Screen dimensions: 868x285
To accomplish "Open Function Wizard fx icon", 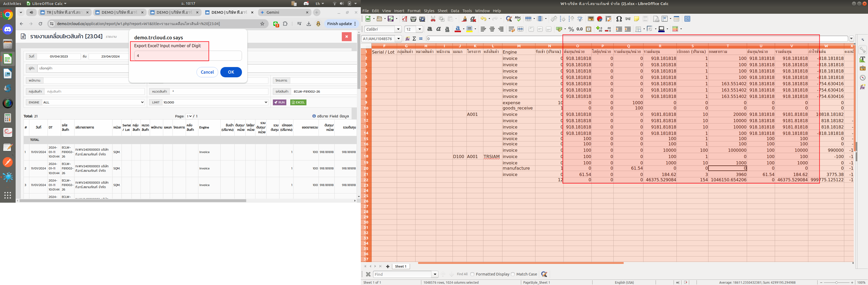I will click(407, 39).
